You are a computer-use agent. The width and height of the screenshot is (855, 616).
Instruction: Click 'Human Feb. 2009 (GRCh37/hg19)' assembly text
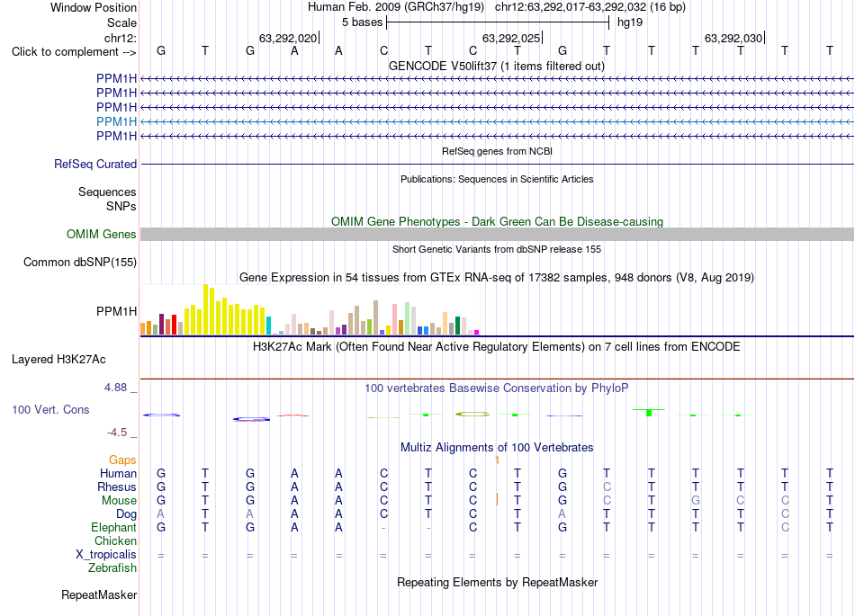pos(396,7)
